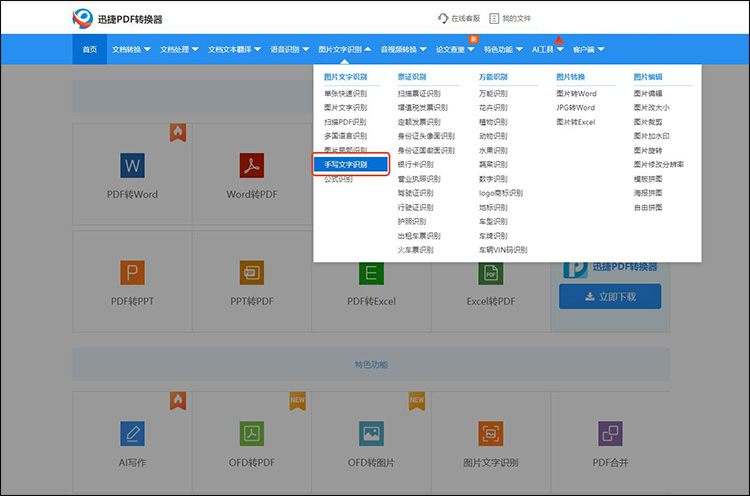Screen dimensions: 750x496
Task: Open the Word转PDF tool icon
Action: pyautogui.click(x=251, y=166)
